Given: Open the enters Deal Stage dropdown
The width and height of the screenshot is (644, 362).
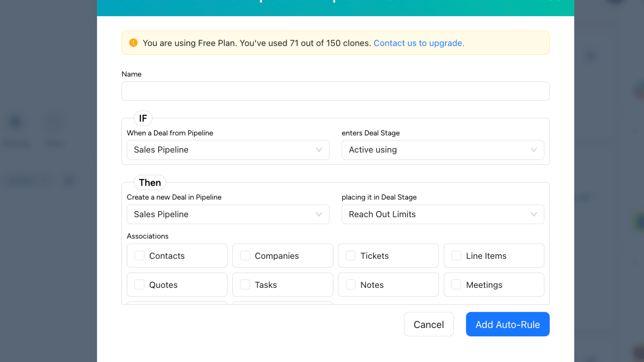Looking at the screenshot, I should tap(443, 150).
